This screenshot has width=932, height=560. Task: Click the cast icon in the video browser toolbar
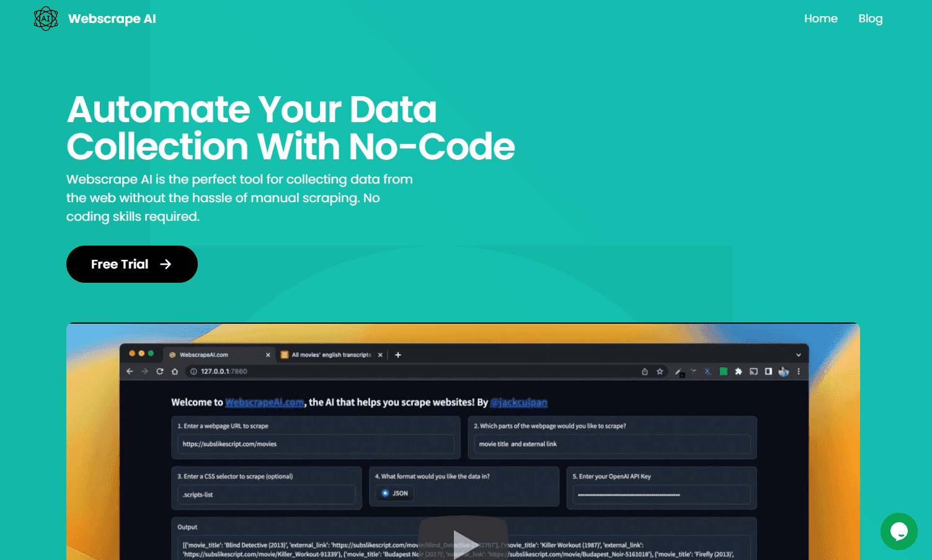pos(753,371)
